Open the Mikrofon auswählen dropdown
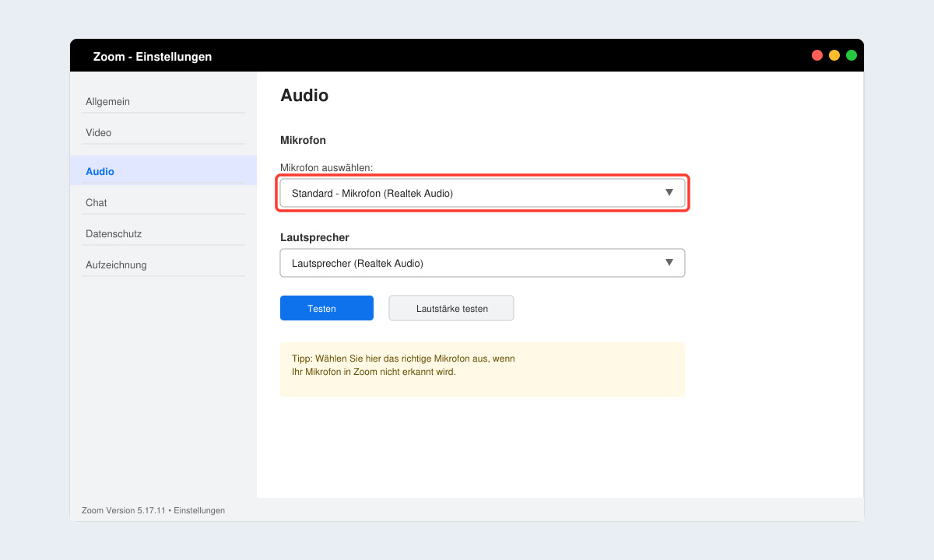 coord(483,193)
